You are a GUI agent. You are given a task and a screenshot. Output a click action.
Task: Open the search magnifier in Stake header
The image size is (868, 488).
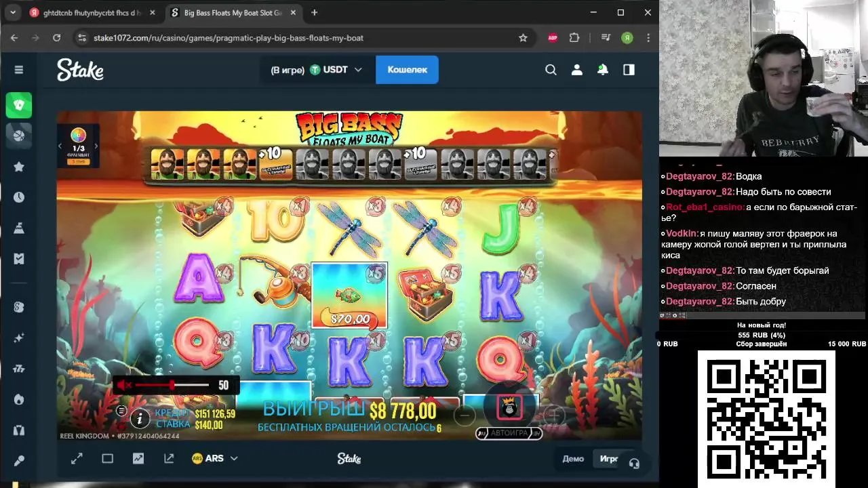point(551,70)
